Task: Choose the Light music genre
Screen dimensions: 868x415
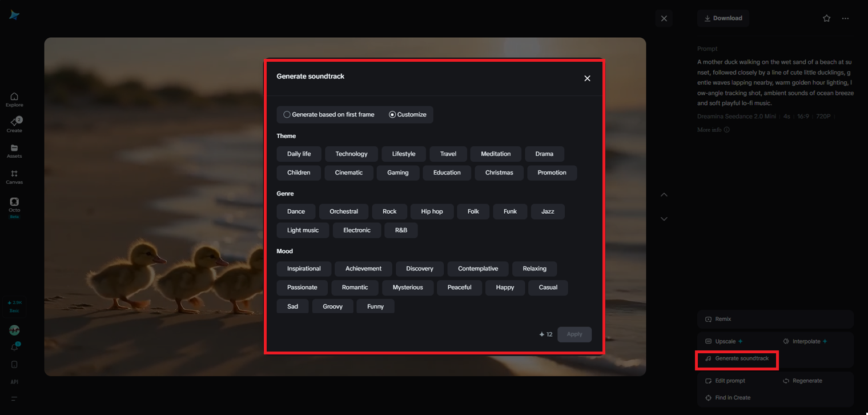Action: 303,230
